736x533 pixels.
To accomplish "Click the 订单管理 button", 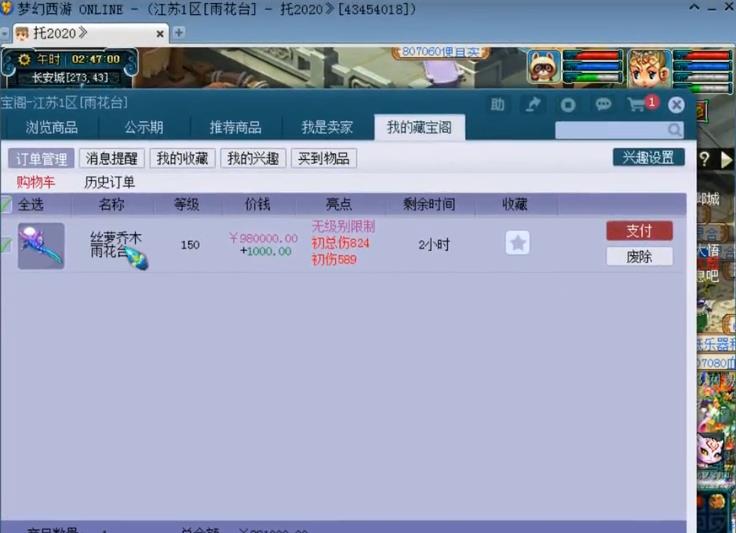I will point(41,159).
